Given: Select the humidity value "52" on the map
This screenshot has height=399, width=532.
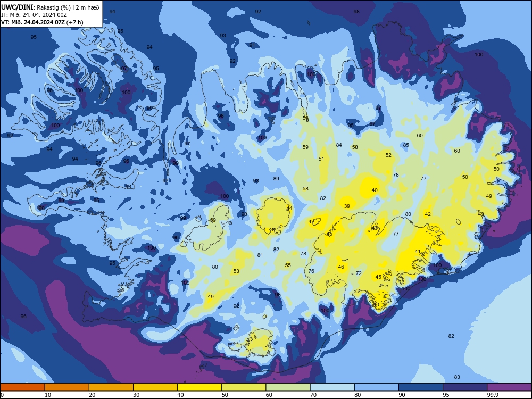Looking at the screenshot, I should click(x=388, y=155).
